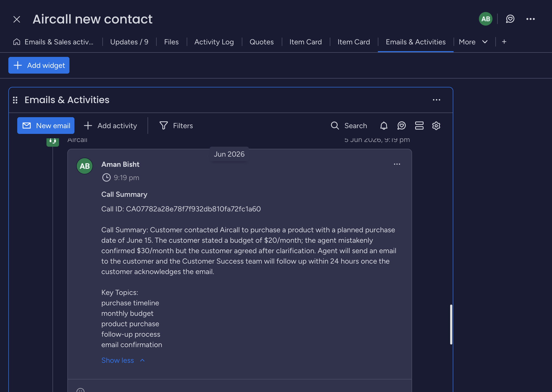Open conversation icon next to AB avatar
This screenshot has width=552, height=392.
tap(510, 19)
